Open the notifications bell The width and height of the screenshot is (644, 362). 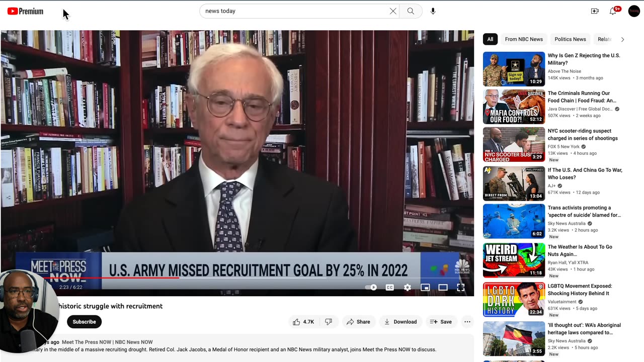click(x=613, y=11)
